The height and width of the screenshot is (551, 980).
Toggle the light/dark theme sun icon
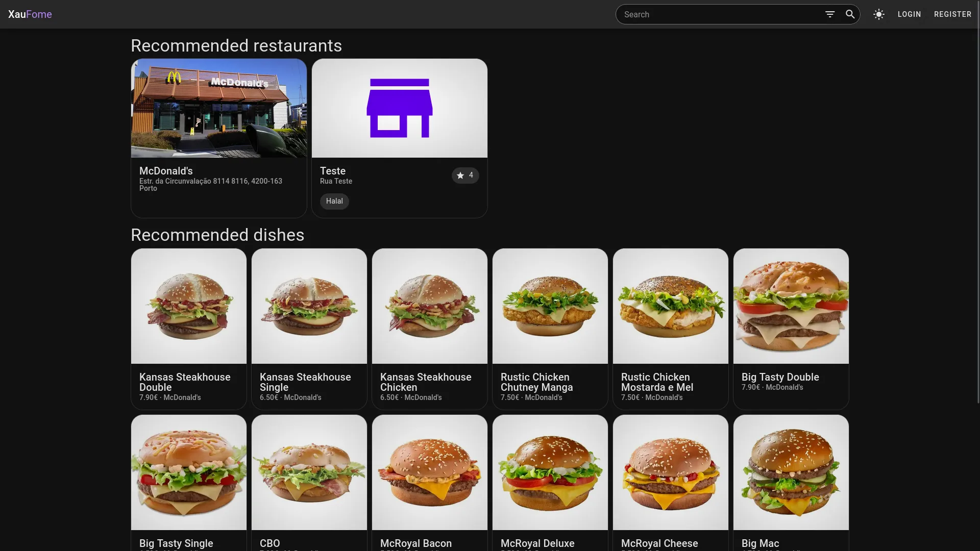pos(878,14)
